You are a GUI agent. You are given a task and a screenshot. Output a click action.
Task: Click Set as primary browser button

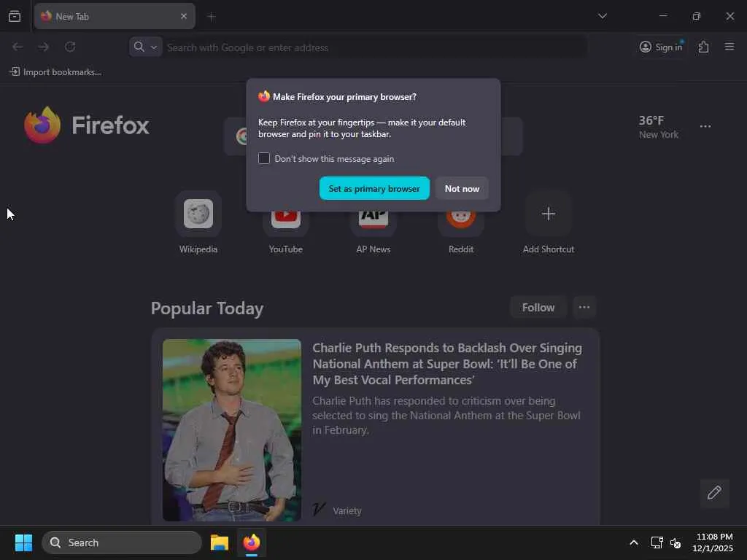pos(374,189)
